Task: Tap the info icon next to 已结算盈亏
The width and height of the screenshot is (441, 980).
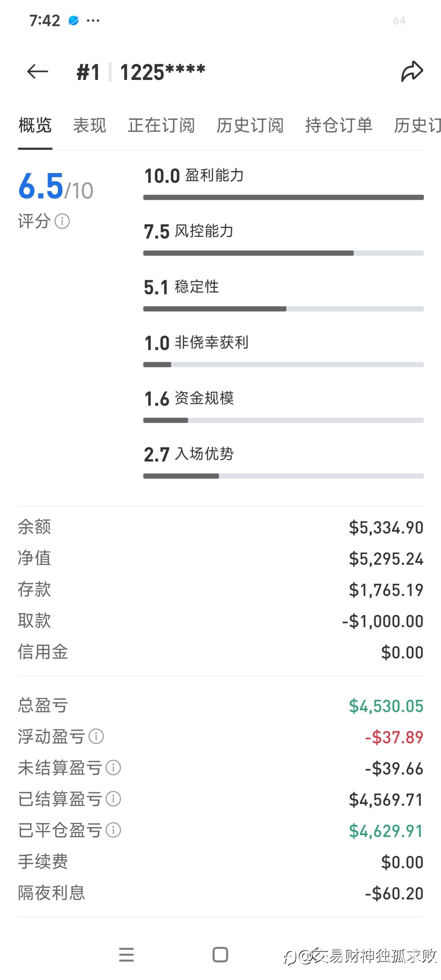Action: 113,799
